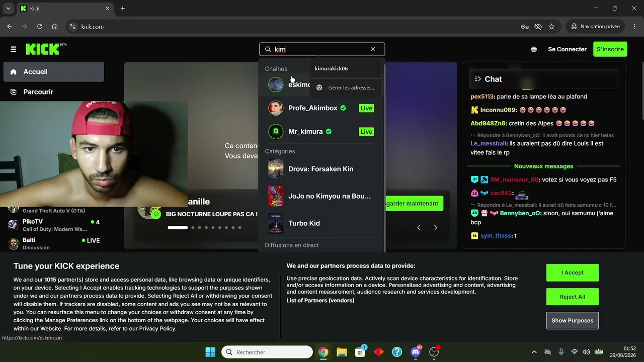Open Gérer les adresses option

pyautogui.click(x=345, y=87)
